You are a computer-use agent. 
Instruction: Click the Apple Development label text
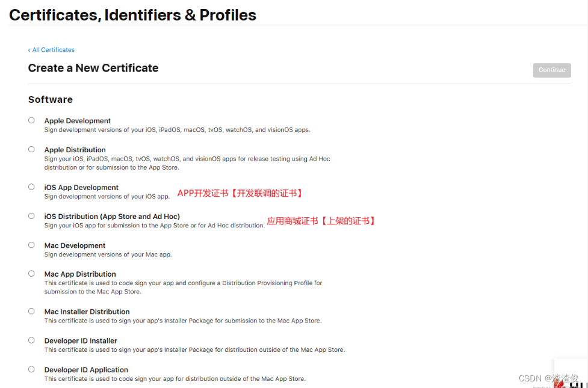point(78,121)
